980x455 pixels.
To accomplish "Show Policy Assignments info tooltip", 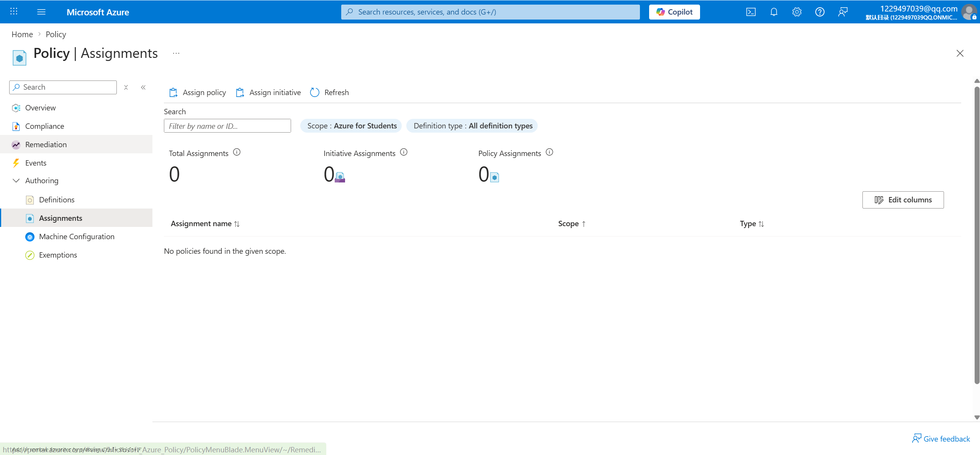I will pyautogui.click(x=549, y=152).
